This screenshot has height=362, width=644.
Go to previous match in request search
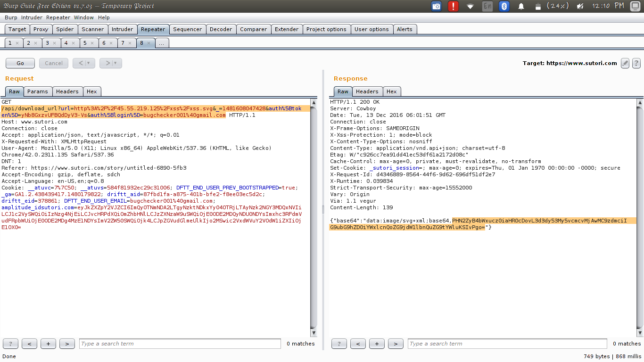point(29,344)
